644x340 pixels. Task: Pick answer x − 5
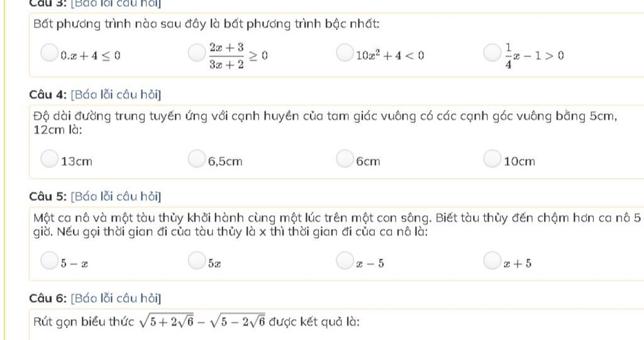click(345, 260)
